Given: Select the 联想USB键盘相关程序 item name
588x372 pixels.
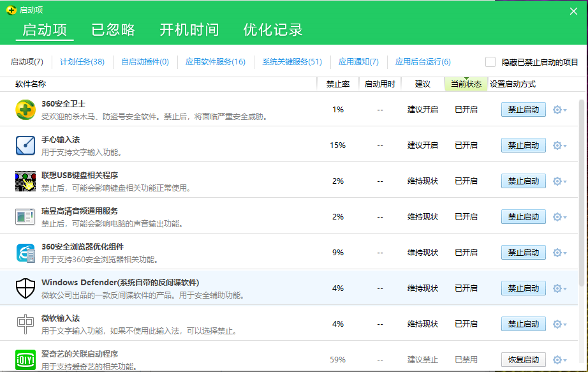Looking at the screenshot, I should (x=80, y=175).
